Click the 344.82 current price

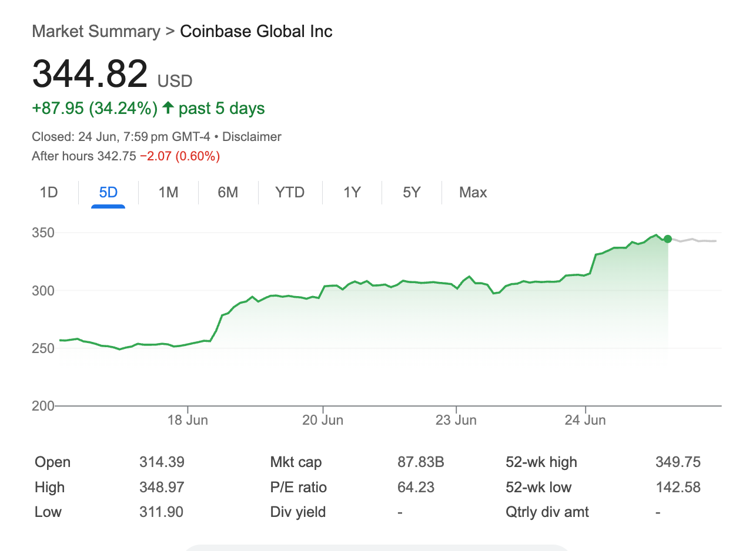coord(90,75)
